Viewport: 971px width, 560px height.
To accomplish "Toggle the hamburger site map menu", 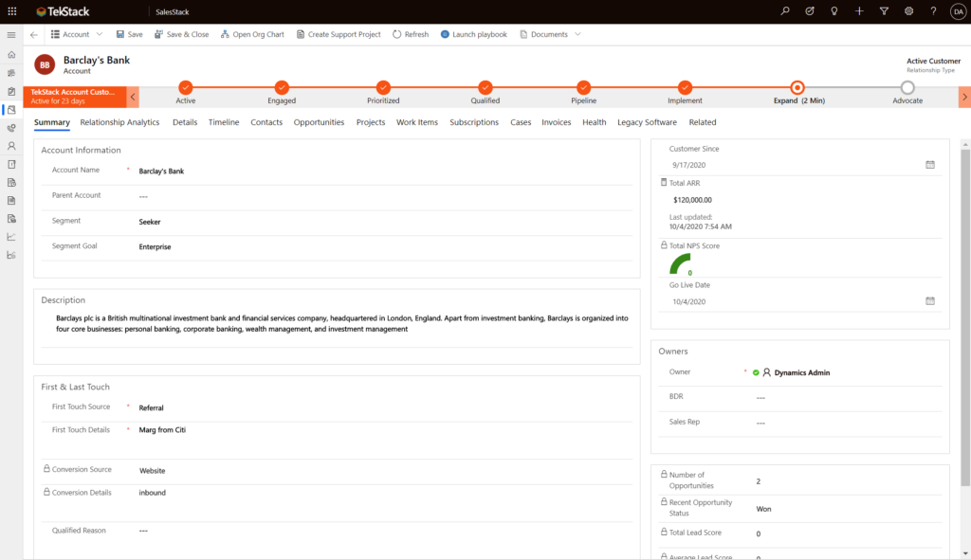I will coord(11,35).
